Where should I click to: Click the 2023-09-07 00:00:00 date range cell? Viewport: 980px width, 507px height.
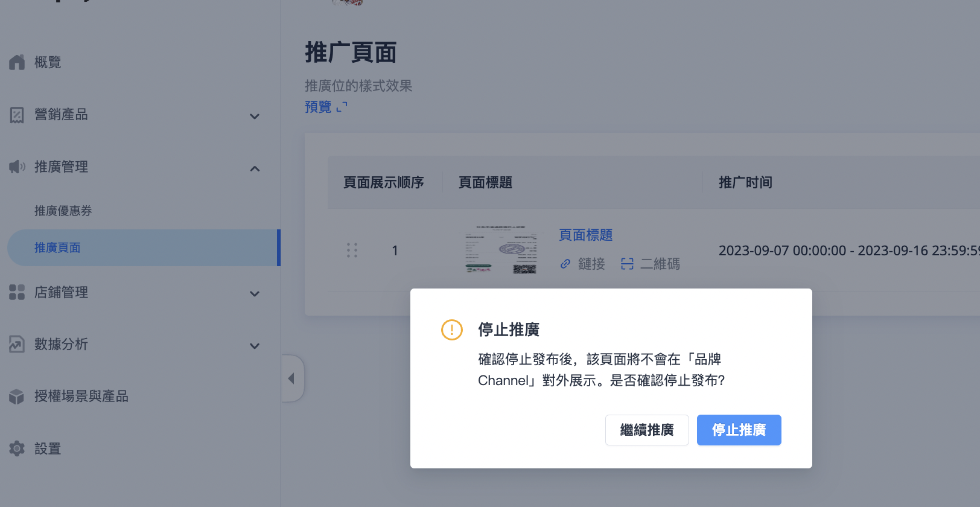pyautogui.click(x=849, y=250)
